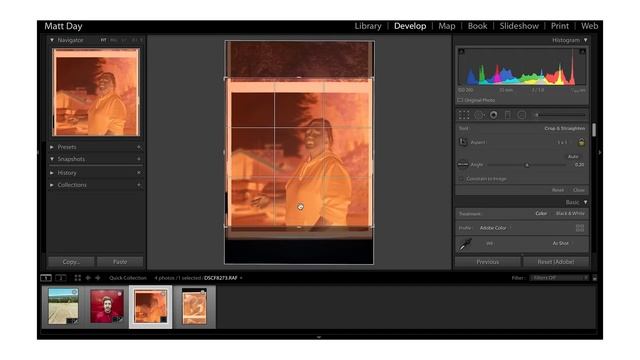The width and height of the screenshot is (640, 360).
Task: Switch to the Slideshow module
Action: tap(519, 26)
